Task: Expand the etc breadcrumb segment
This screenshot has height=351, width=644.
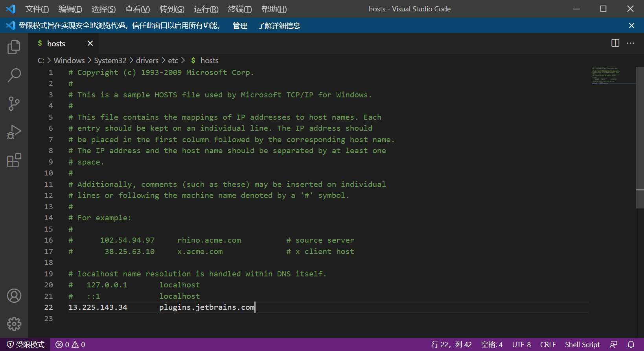Action: pyautogui.click(x=173, y=60)
